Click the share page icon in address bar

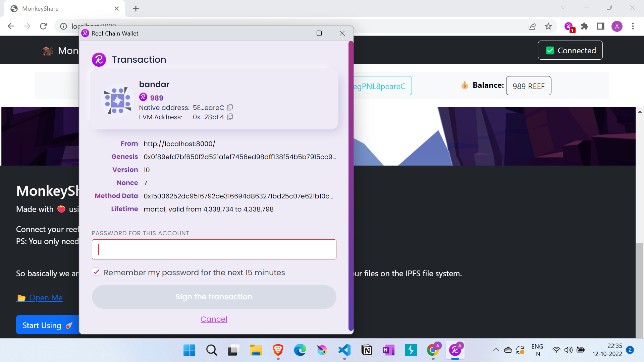click(532, 26)
